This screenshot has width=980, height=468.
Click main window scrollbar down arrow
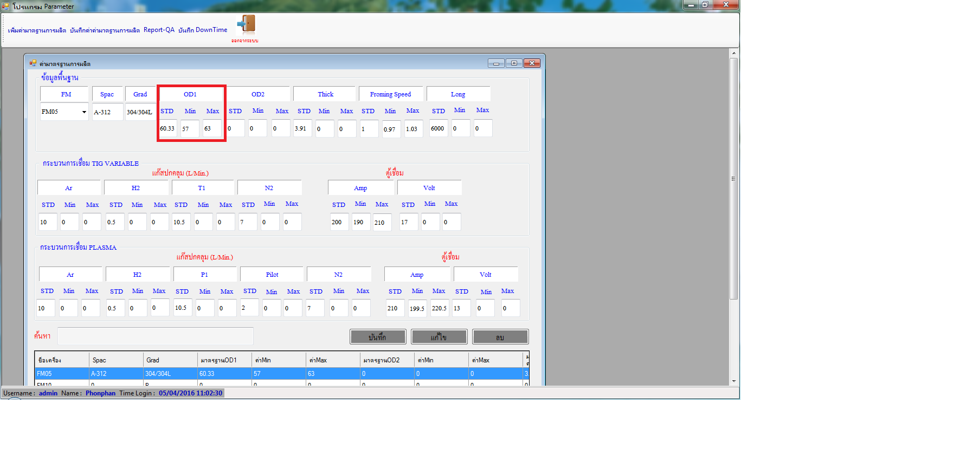coord(734,381)
